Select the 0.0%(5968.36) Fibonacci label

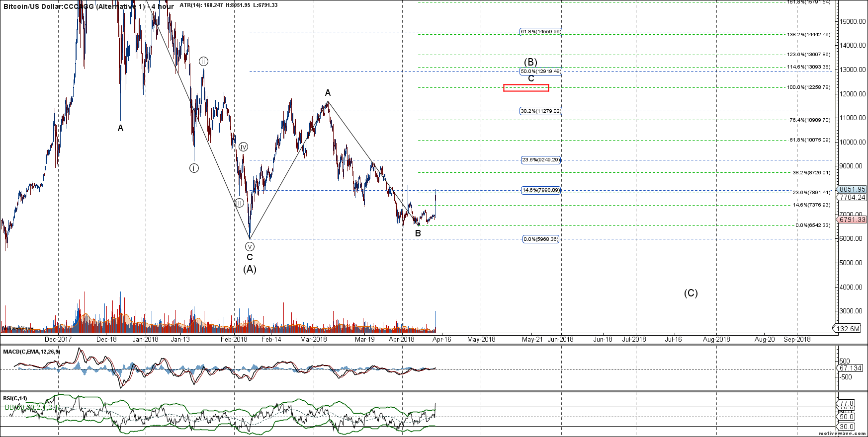(541, 239)
